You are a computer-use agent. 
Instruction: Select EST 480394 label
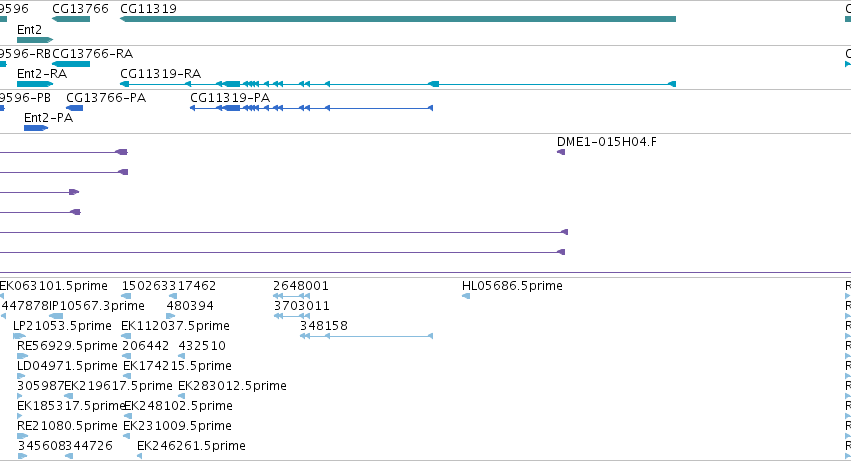click(190, 306)
